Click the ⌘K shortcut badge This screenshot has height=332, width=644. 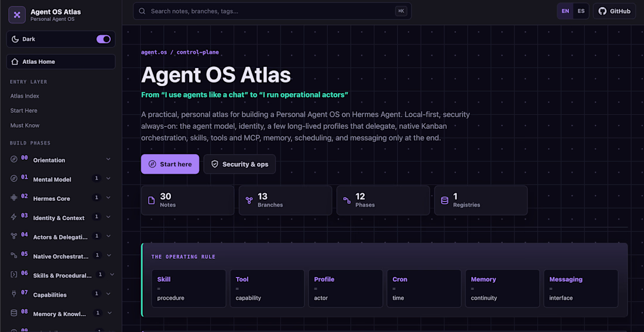pyautogui.click(x=401, y=11)
